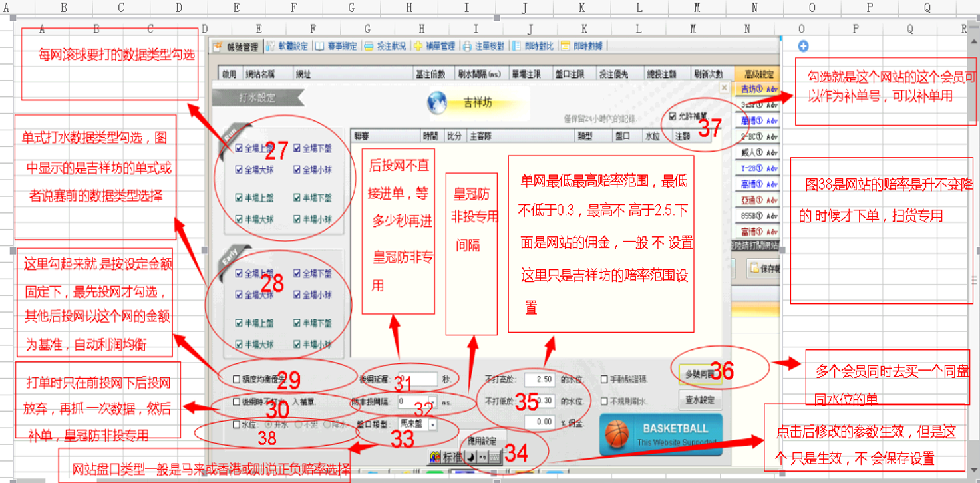Toggle Early 半場上盤 checkbox
Screen dimensions: 980x483
click(239, 323)
